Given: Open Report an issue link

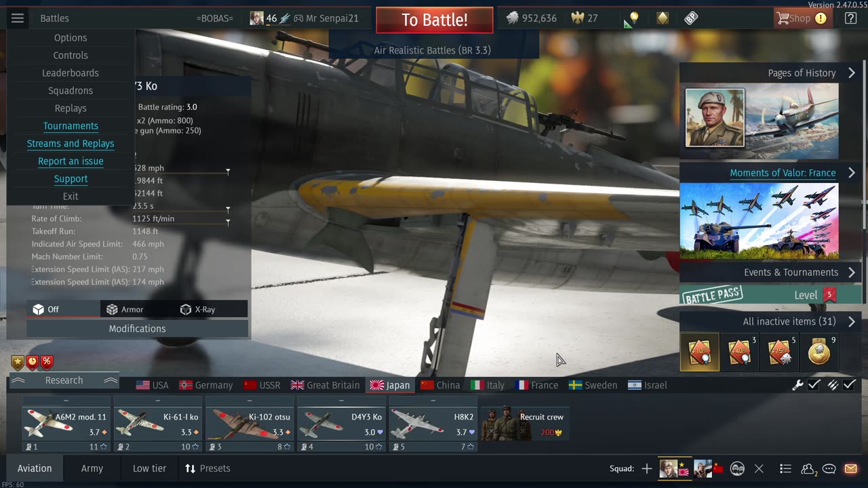Looking at the screenshot, I should [71, 161].
